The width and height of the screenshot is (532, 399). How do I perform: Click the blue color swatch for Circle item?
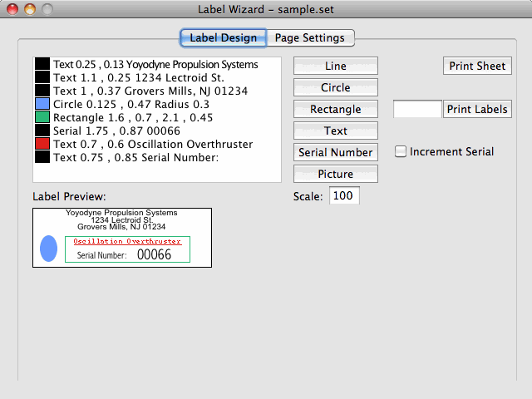(x=42, y=104)
